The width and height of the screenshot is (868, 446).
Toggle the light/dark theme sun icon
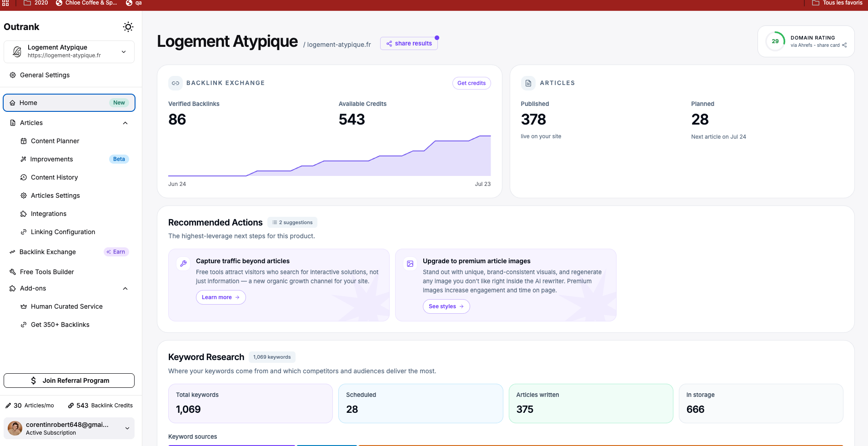(128, 27)
